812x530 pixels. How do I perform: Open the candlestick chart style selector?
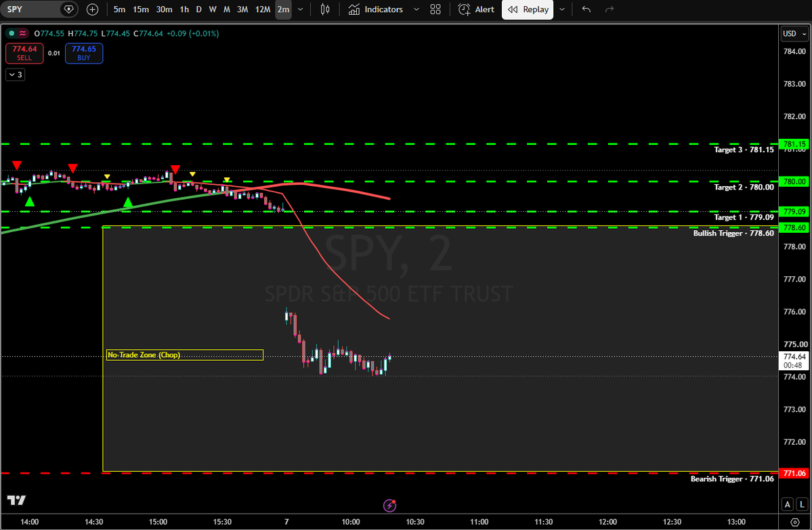pyautogui.click(x=325, y=9)
